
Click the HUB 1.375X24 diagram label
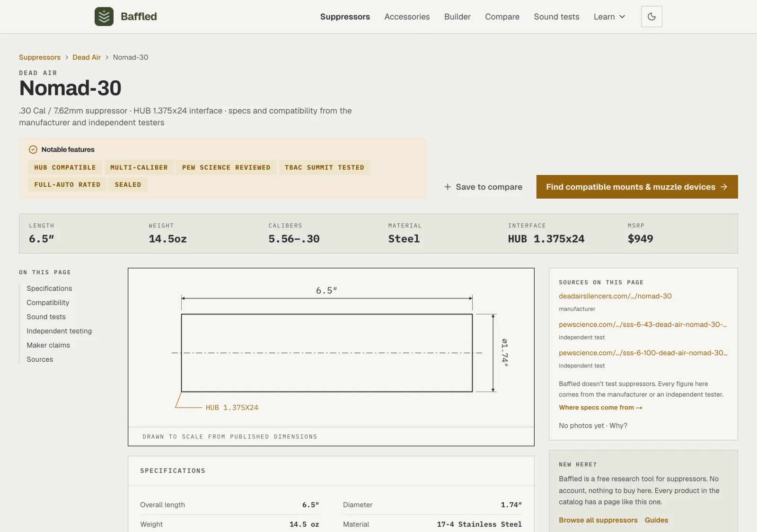(232, 408)
